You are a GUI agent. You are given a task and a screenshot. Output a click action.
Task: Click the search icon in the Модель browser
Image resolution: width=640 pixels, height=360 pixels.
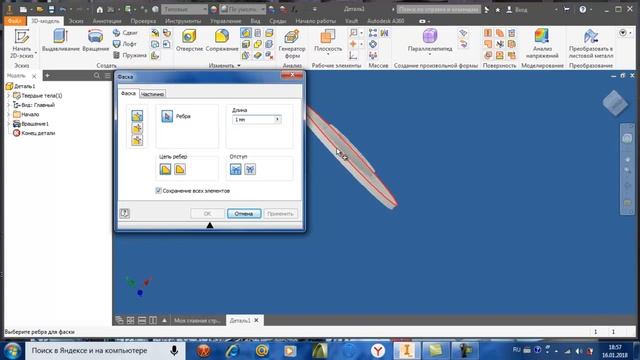pos(97,76)
